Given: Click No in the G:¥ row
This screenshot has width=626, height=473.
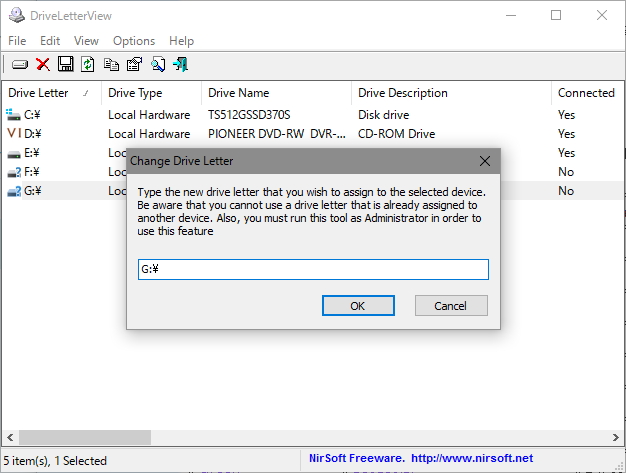Looking at the screenshot, I should pos(566,191).
